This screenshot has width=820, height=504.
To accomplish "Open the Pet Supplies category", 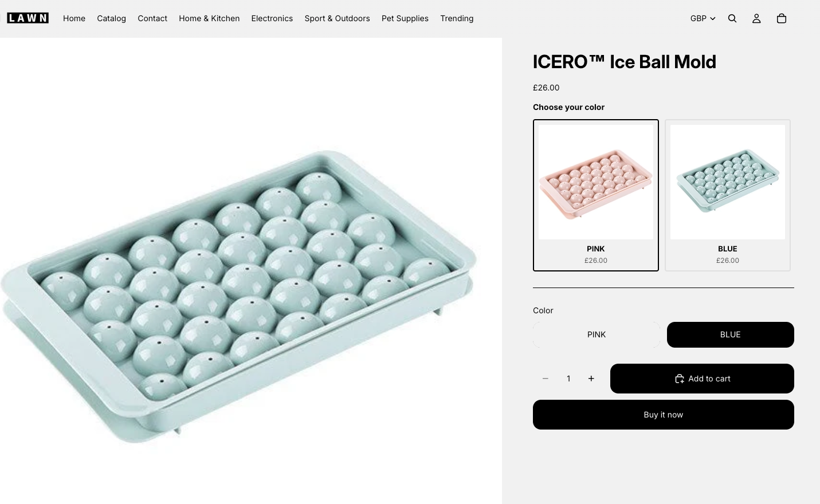I will point(405,18).
